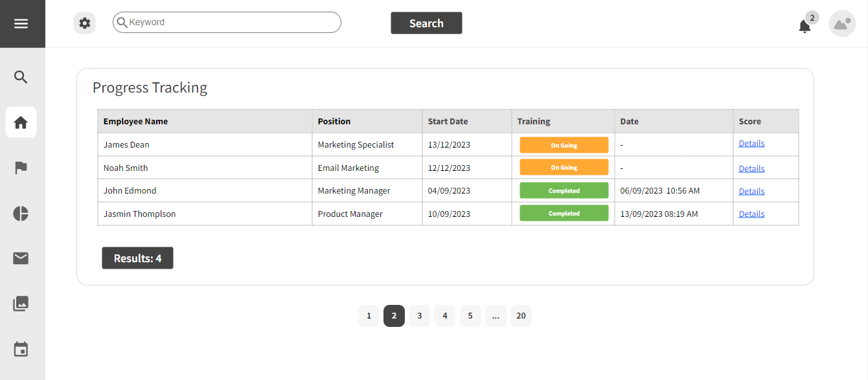The width and height of the screenshot is (868, 380).
Task: Click the Search button
Action: point(426,23)
